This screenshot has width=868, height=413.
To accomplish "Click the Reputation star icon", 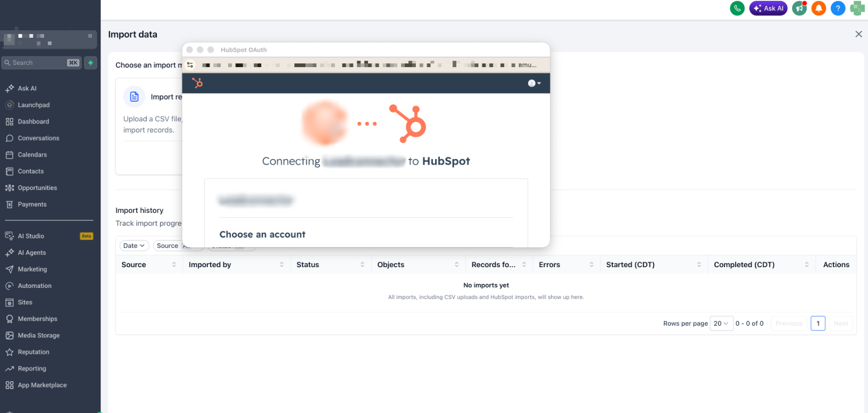I will pos(10,352).
